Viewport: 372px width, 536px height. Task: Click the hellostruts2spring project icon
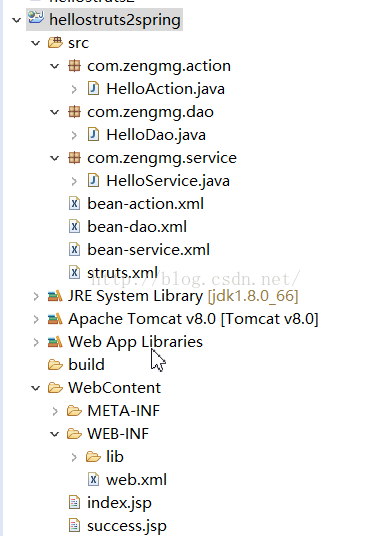[36, 17]
